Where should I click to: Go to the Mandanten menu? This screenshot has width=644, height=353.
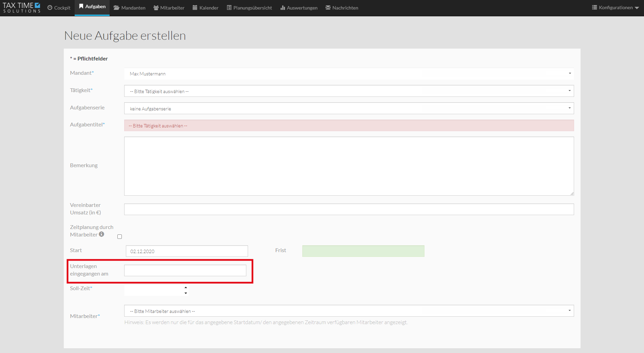pos(129,8)
